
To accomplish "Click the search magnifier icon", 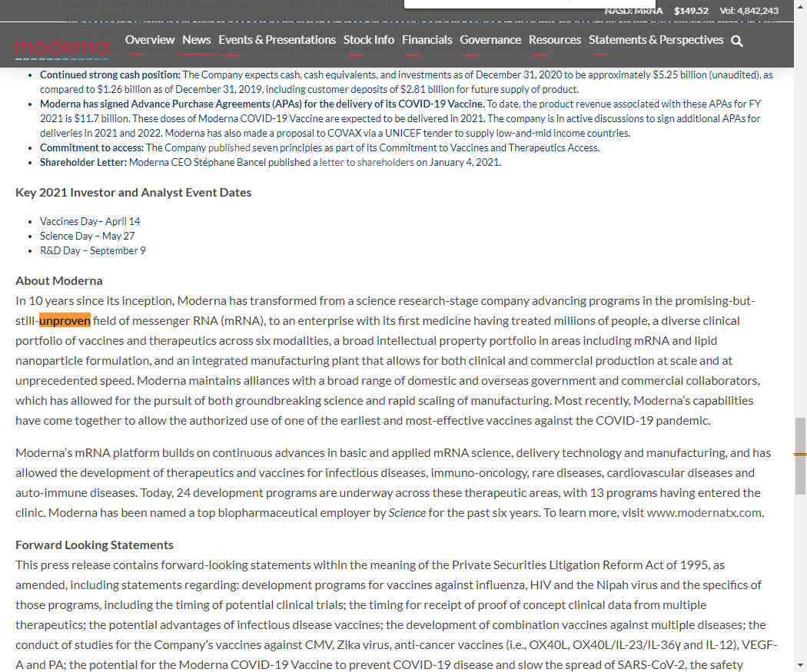I will [736, 41].
